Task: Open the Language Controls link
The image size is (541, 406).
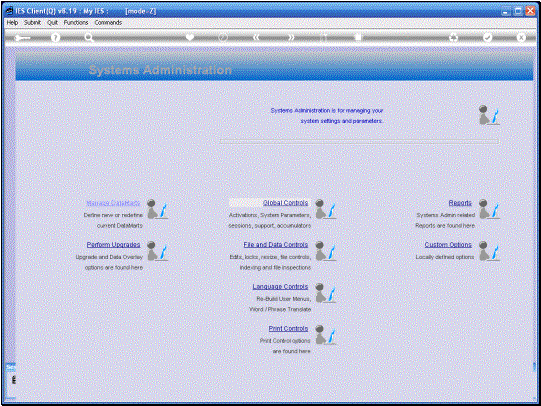Action: 280,287
